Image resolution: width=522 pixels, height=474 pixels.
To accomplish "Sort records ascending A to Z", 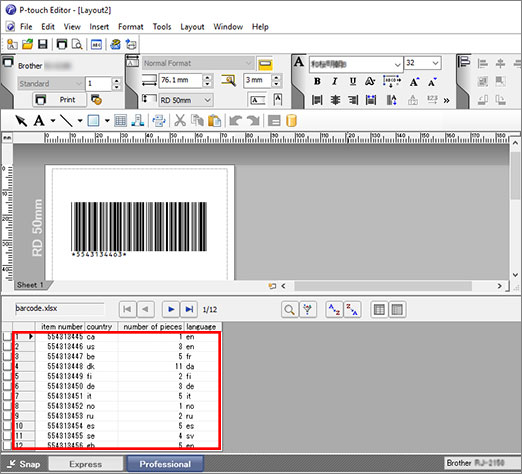I will [x=334, y=310].
